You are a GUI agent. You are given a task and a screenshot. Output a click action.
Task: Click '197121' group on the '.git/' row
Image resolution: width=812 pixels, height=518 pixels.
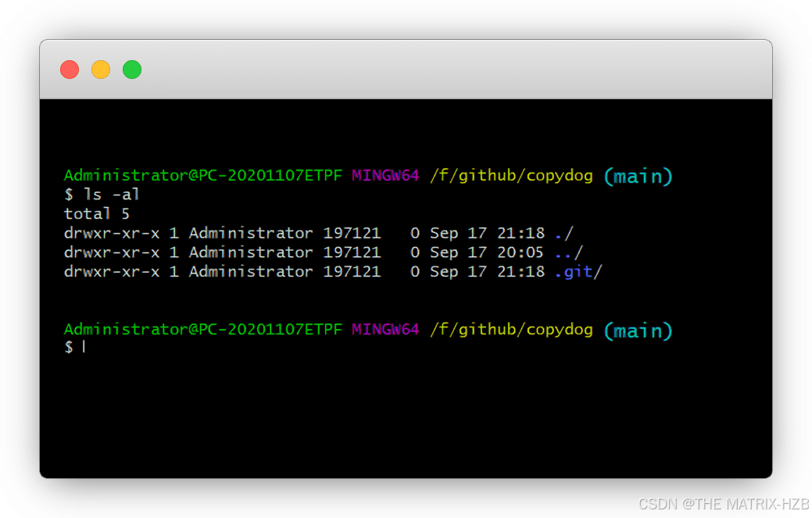tap(352, 272)
